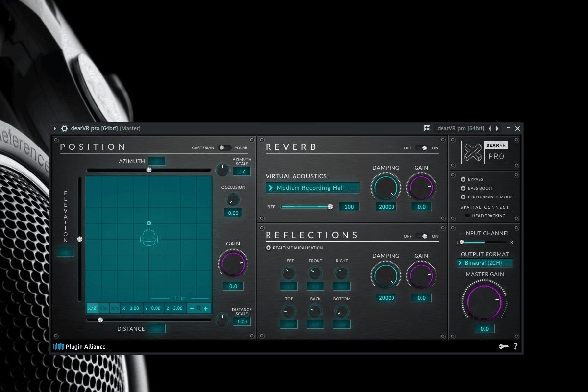Click the X coordinate value field

coord(131,308)
